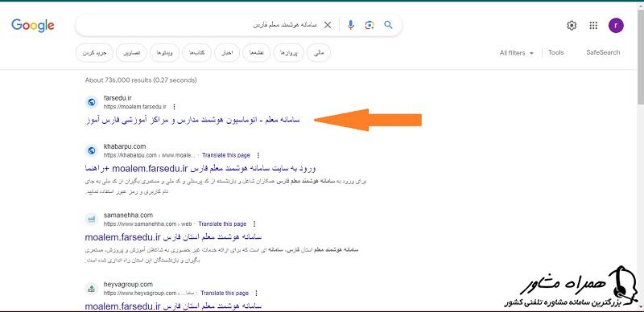Open the Tools menu
The width and height of the screenshot is (644, 312).
click(555, 52)
